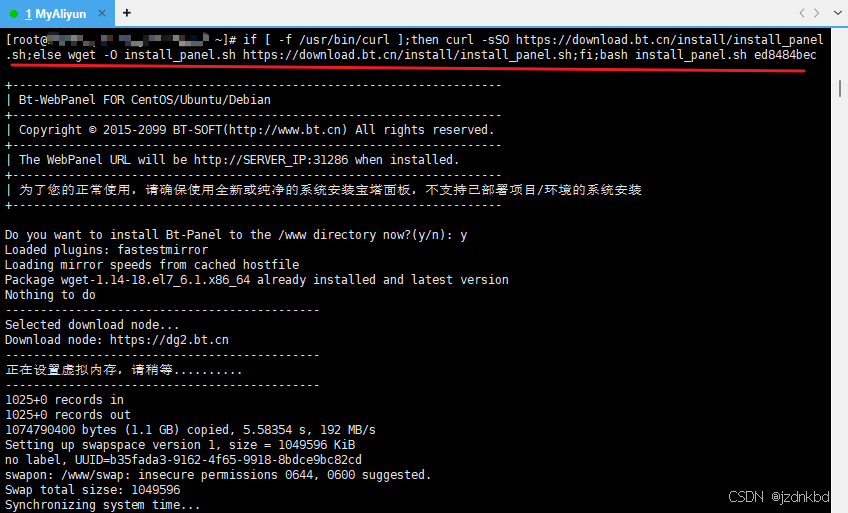
Task: Go to next tab using right chevron
Action: pyautogui.click(x=817, y=13)
